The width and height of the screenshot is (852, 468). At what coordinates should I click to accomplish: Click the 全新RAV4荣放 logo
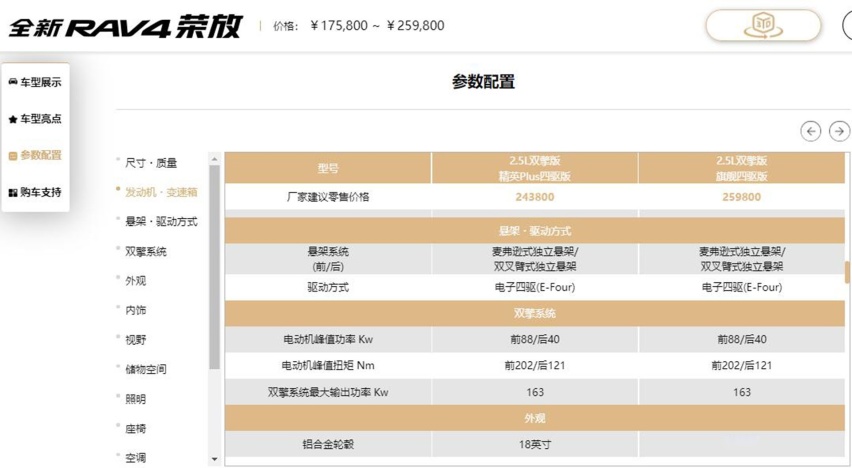[x=125, y=26]
